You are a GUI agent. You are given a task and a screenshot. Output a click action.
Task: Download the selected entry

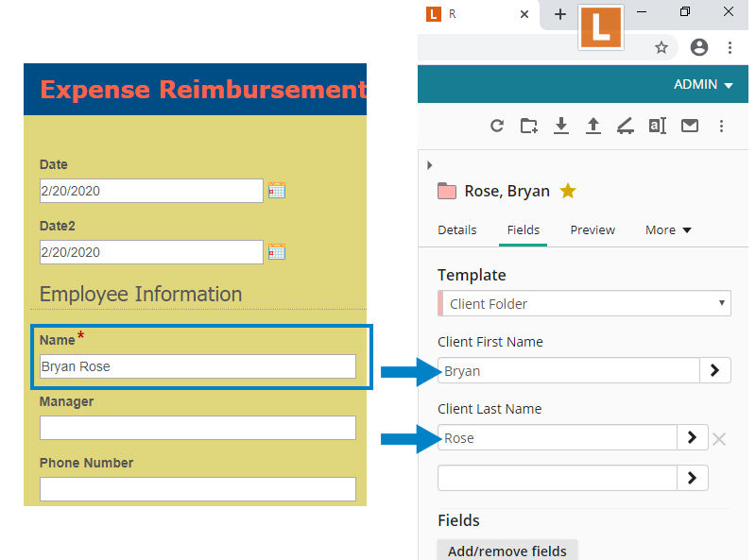561,126
